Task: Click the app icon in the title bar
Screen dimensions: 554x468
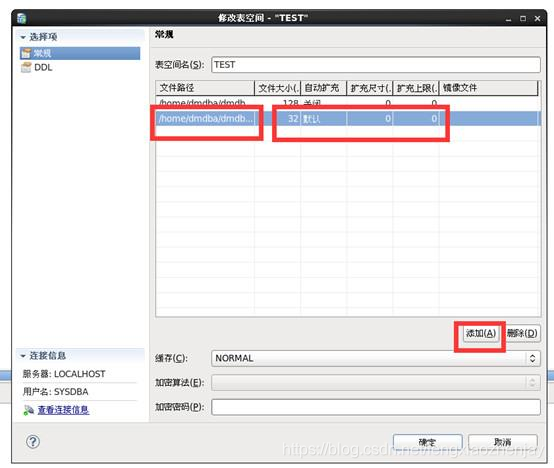Action: click(x=22, y=18)
